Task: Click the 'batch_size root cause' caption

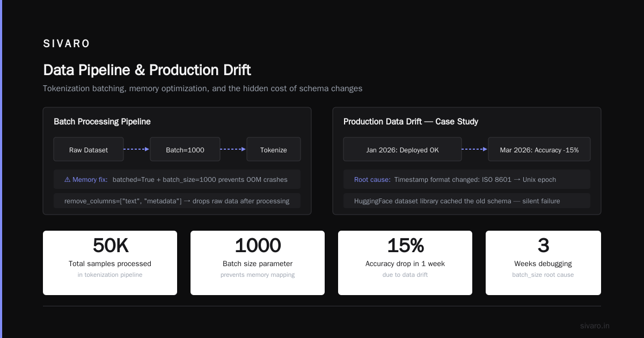Action: click(543, 275)
